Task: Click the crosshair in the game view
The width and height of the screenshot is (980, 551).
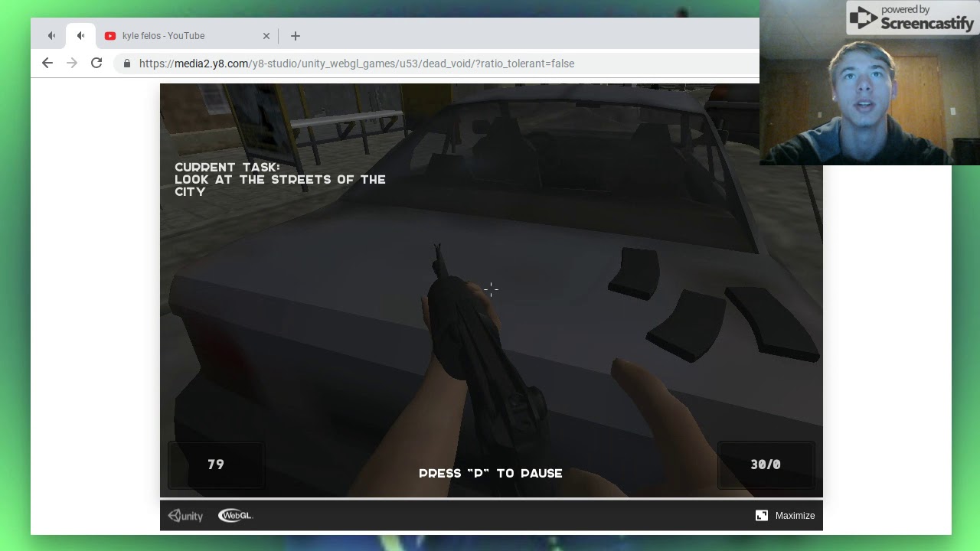Action: point(492,289)
